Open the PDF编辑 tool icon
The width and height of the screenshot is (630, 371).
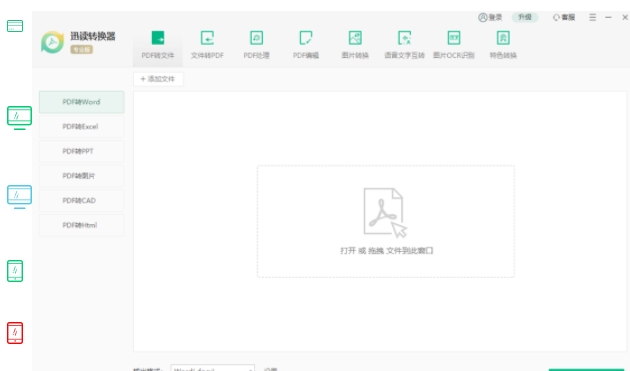[x=306, y=38]
